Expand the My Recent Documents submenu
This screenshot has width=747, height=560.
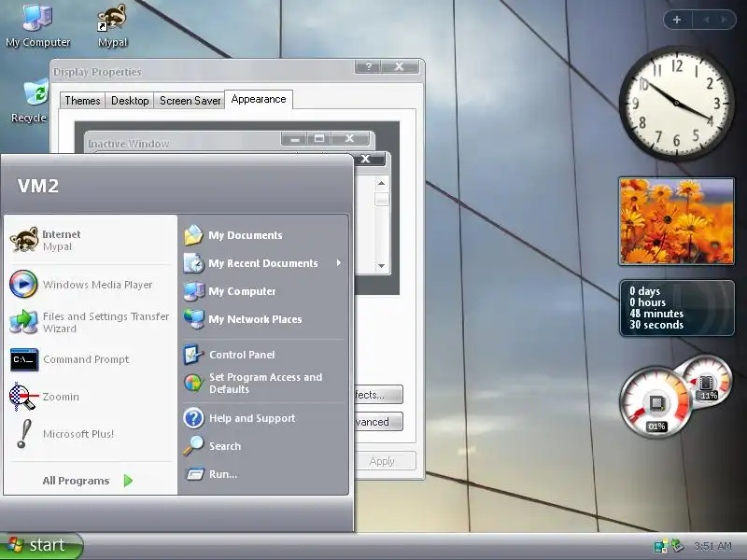click(x=263, y=263)
